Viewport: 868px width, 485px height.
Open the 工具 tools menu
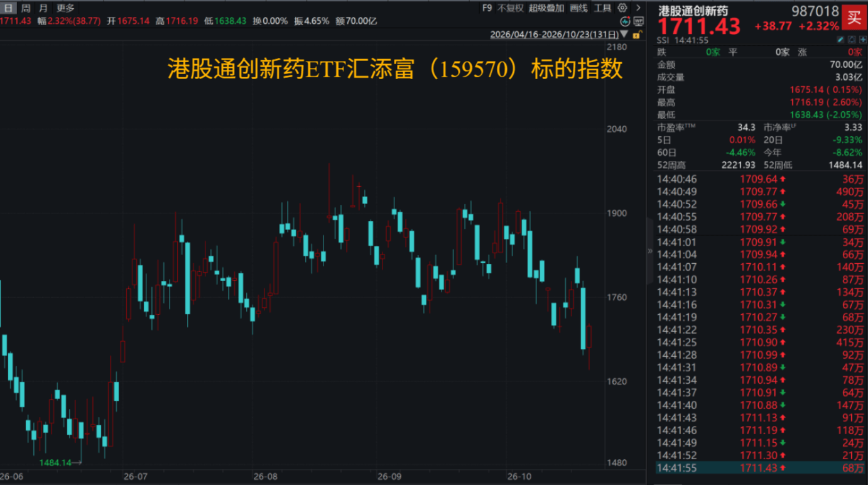click(602, 8)
